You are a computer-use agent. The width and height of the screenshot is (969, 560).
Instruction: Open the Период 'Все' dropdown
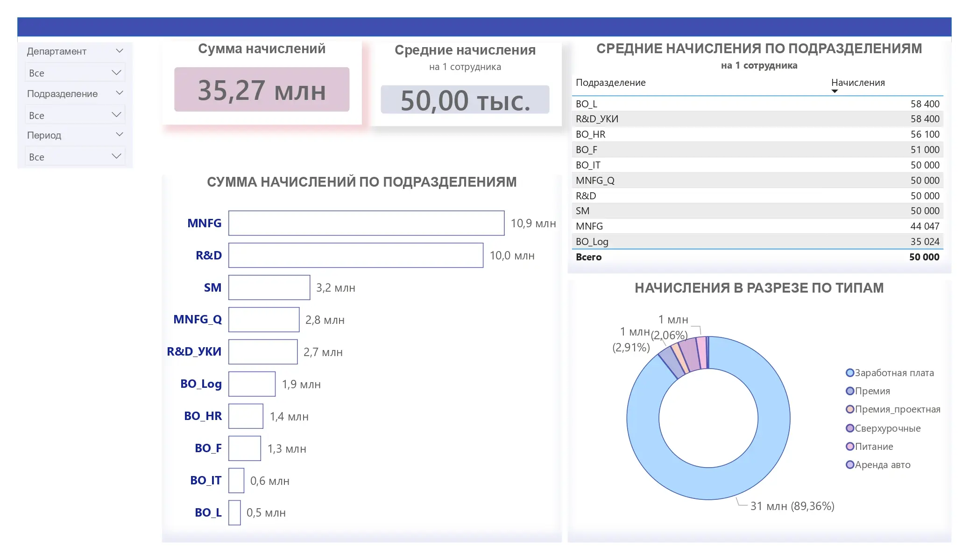[75, 156]
